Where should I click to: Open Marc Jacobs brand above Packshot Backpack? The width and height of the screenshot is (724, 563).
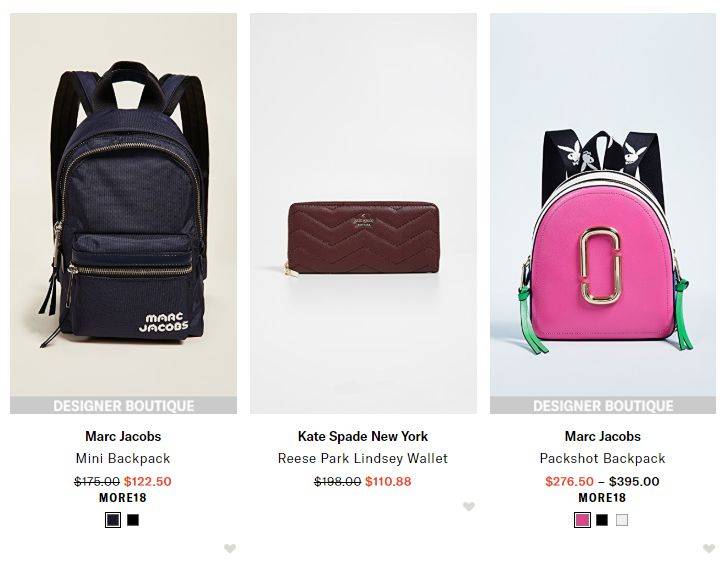[x=603, y=436]
